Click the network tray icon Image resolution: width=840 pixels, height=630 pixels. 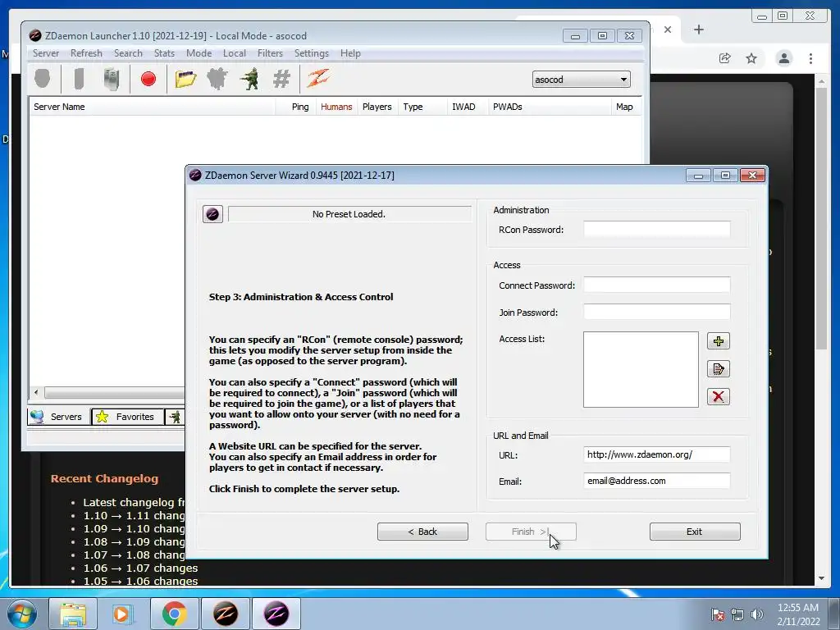[737, 614]
